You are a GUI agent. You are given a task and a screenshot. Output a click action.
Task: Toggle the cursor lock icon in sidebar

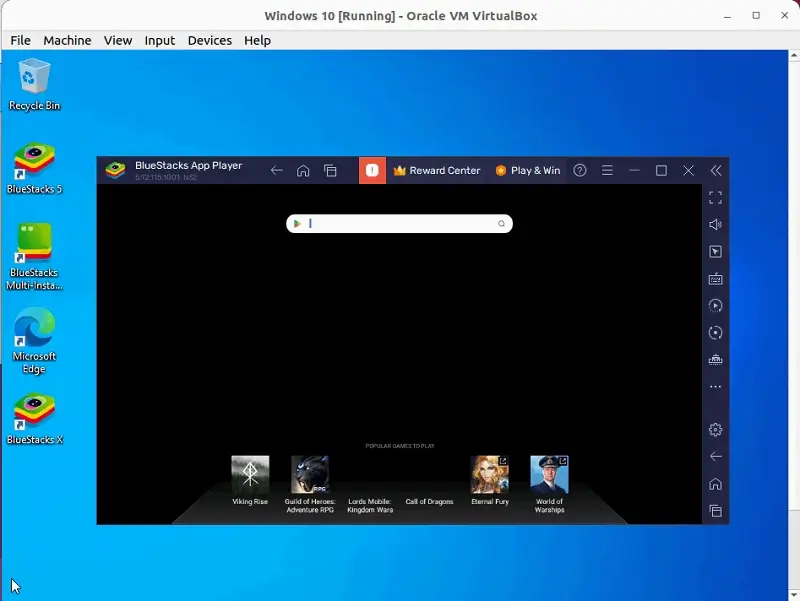pyautogui.click(x=715, y=252)
